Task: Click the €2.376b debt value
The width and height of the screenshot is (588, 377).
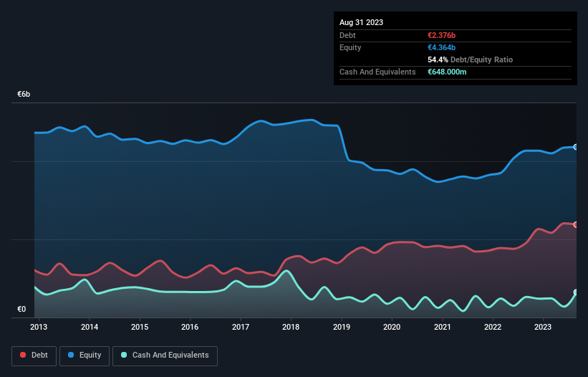Action: tap(441, 35)
